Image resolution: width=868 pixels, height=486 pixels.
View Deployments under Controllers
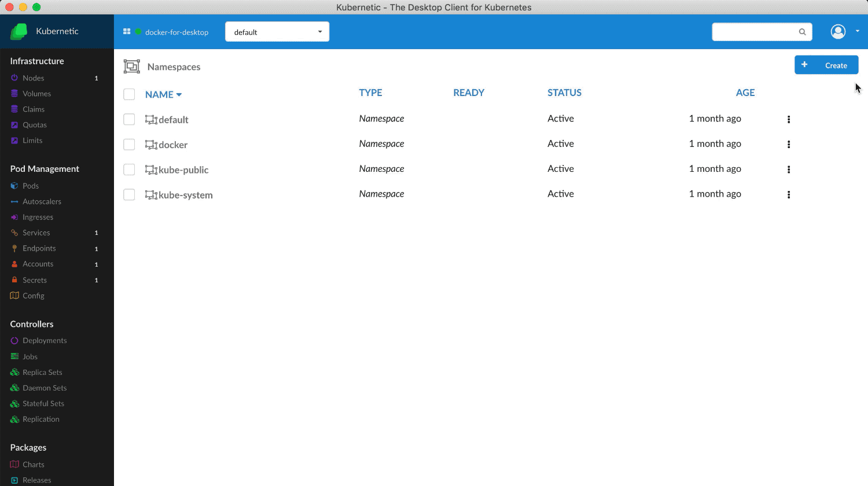(43, 340)
